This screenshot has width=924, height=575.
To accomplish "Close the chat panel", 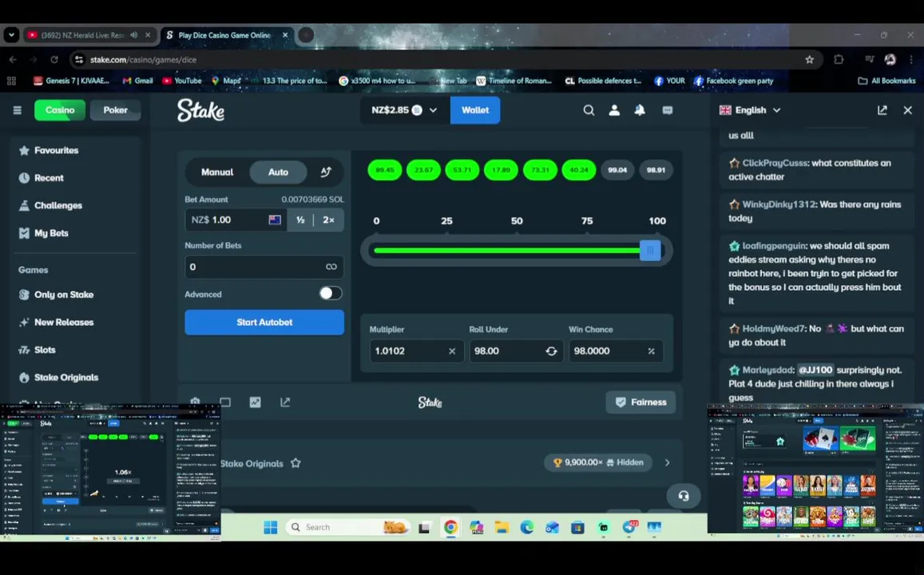I will click(907, 110).
